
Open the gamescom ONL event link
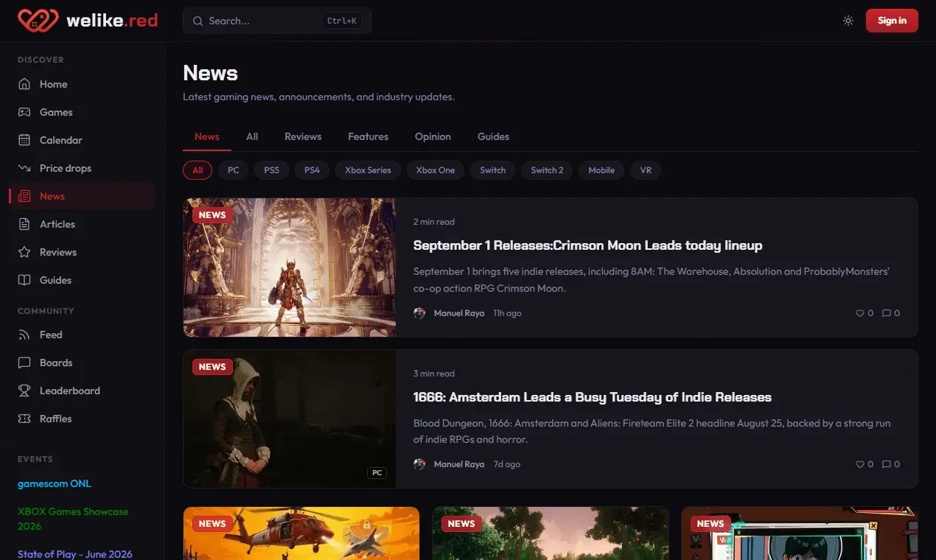pyautogui.click(x=55, y=483)
